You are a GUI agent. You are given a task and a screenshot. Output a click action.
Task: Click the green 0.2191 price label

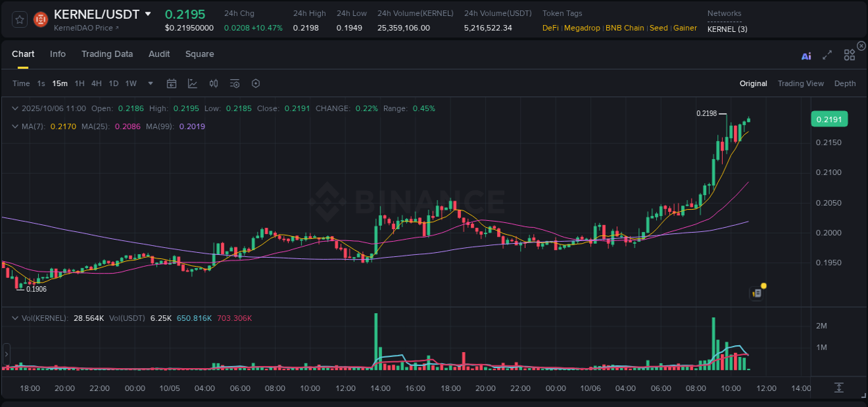tap(829, 119)
